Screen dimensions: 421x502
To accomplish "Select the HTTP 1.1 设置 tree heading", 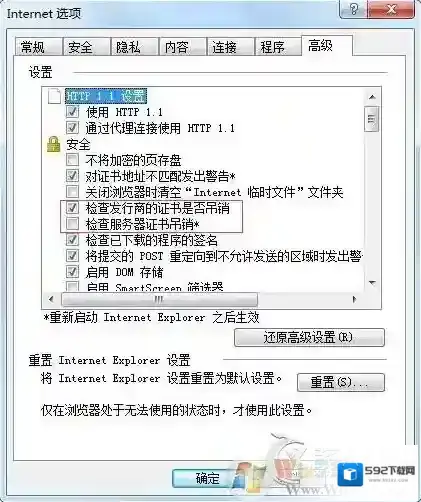I will pyautogui.click(x=106, y=96).
